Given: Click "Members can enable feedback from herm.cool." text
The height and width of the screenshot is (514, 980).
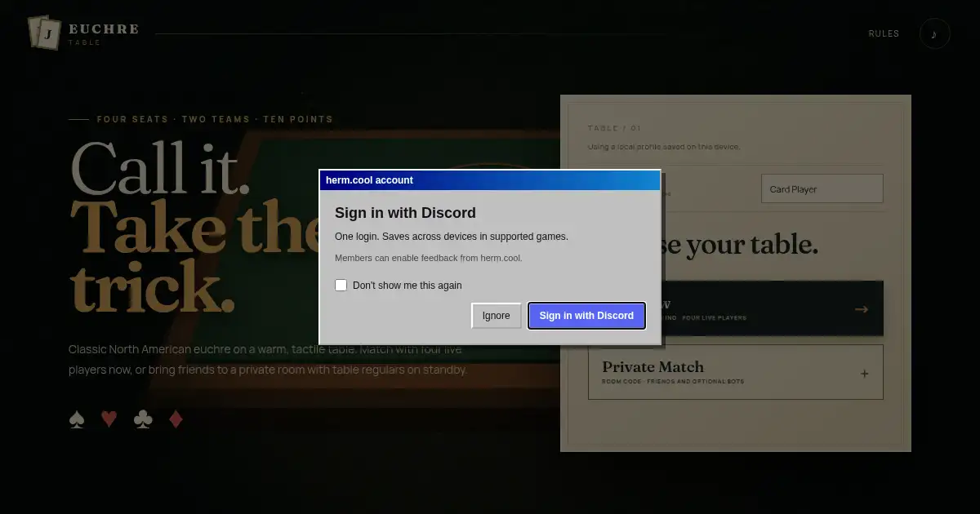Looking at the screenshot, I should 428,258.
